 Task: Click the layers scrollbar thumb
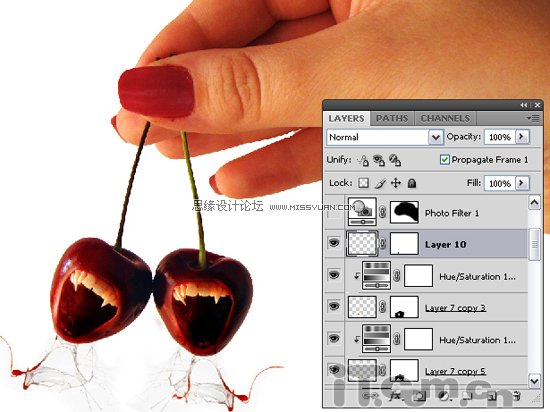pyautogui.click(x=534, y=244)
